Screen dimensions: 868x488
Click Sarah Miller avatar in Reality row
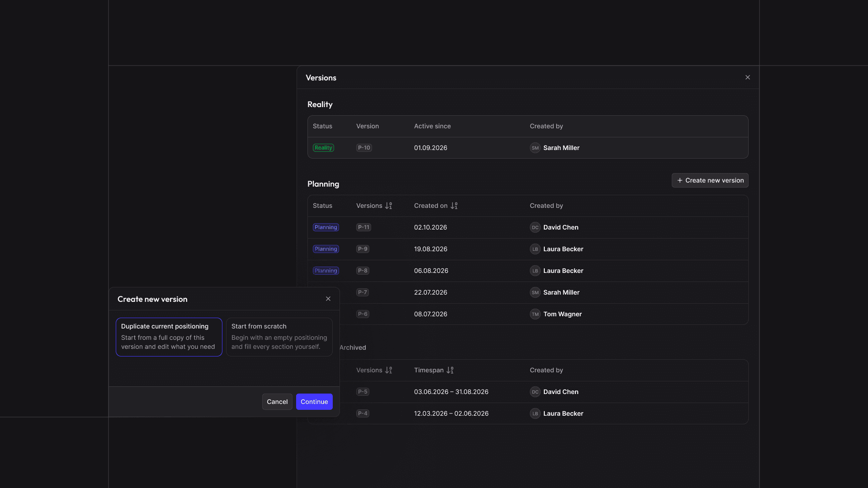(x=535, y=148)
